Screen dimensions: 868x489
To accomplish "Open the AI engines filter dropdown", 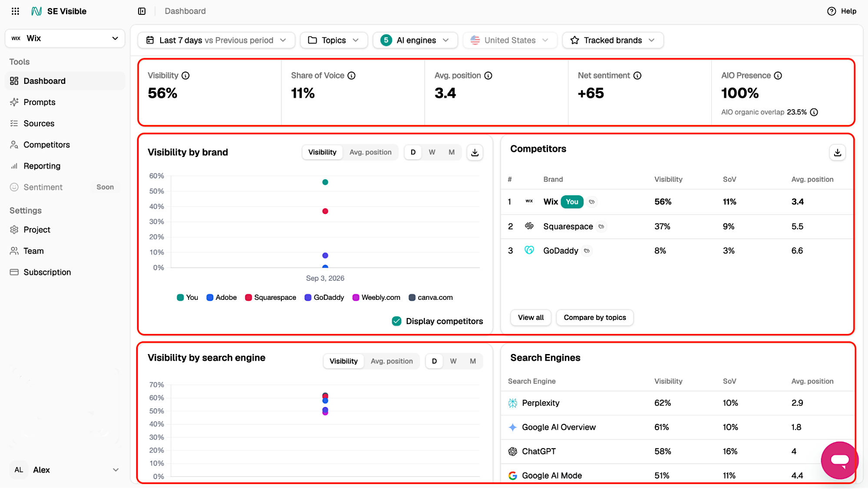I will [415, 40].
